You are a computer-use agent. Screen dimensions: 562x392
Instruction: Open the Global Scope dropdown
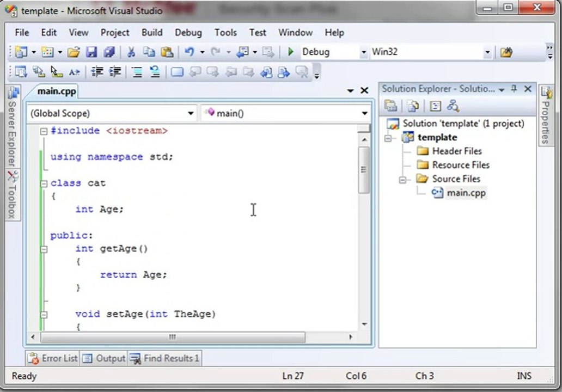click(x=191, y=114)
